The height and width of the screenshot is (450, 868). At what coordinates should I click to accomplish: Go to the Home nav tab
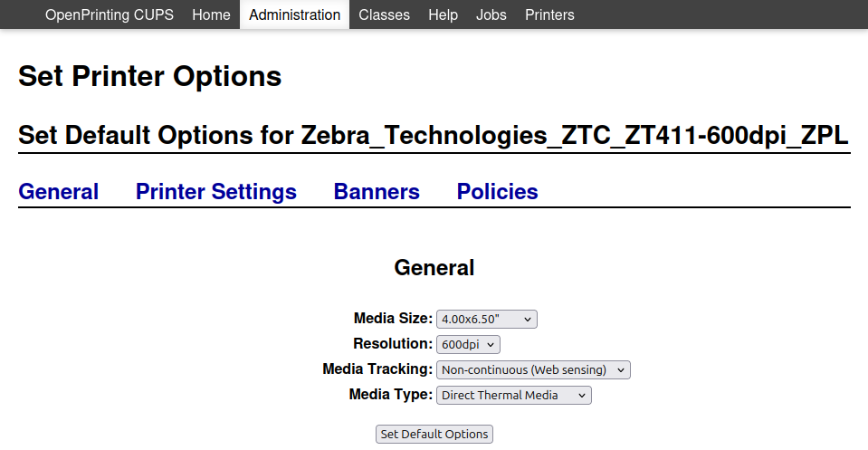point(211,14)
